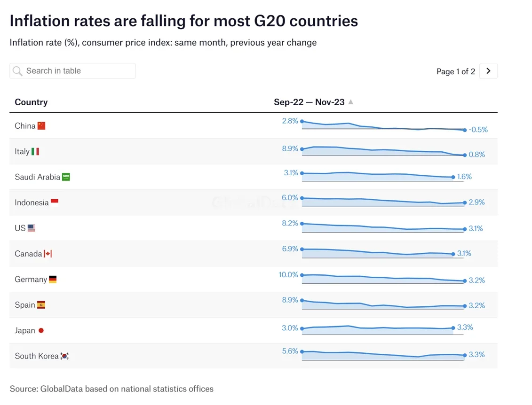532x405 pixels.
Task: Click the Indonesia flag icon
Action: [55, 202]
